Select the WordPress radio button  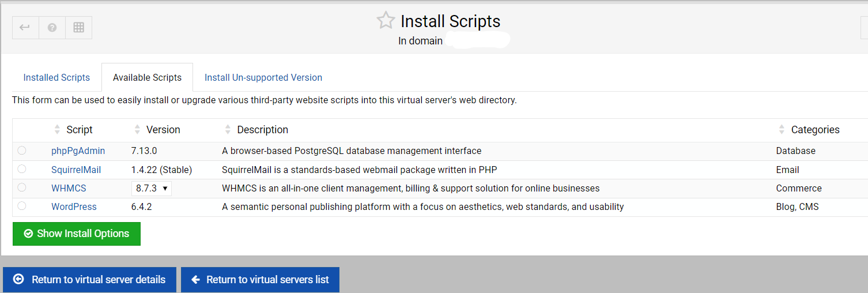click(x=22, y=206)
